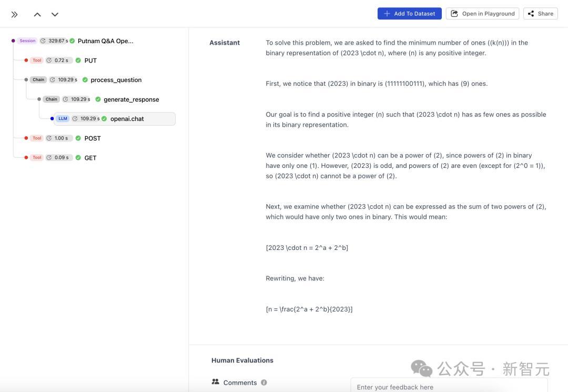Select the openai.chat LLM span

pyautogui.click(x=127, y=119)
